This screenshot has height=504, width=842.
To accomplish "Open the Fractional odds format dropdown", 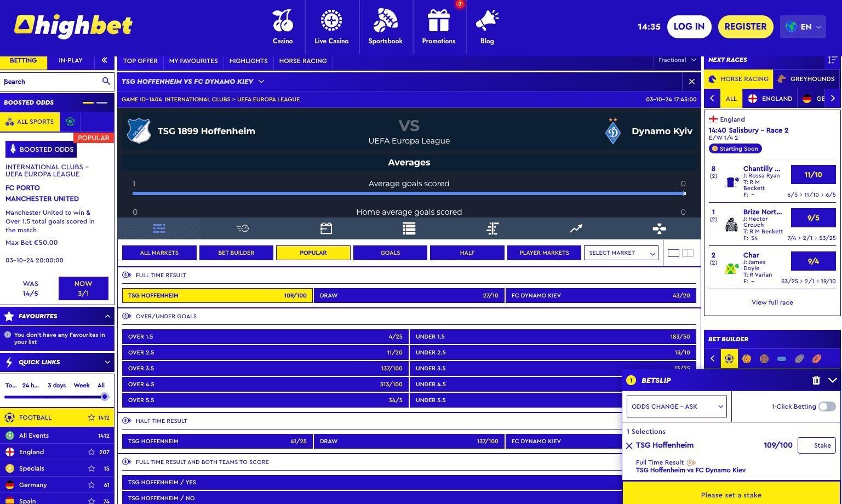I will [677, 60].
